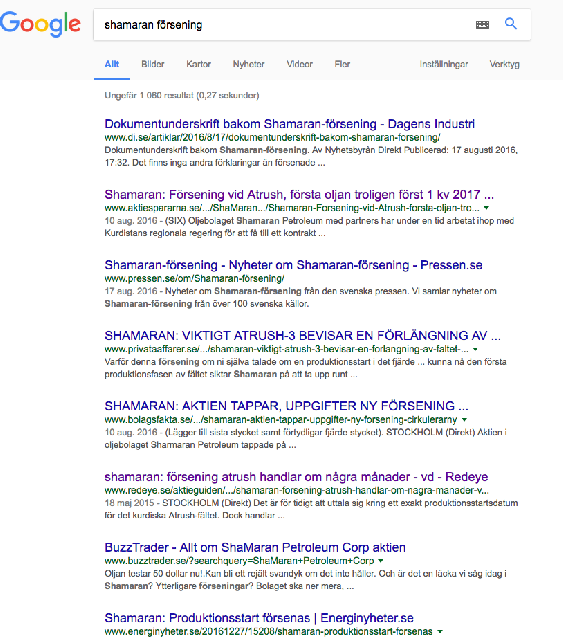This screenshot has height=640, width=563.
Task: Click the www.energinyheter.se URL text
Action: [268, 631]
